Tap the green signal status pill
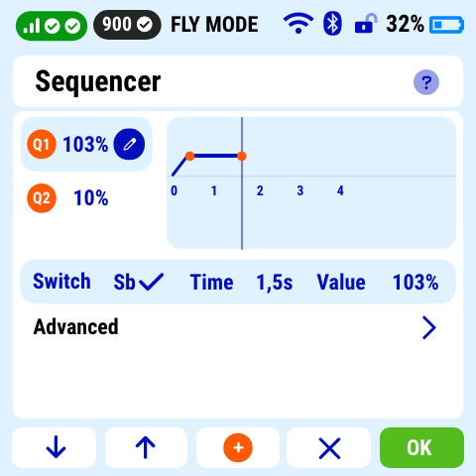Screen dimensions: 476x476 pyautogui.click(x=52, y=26)
